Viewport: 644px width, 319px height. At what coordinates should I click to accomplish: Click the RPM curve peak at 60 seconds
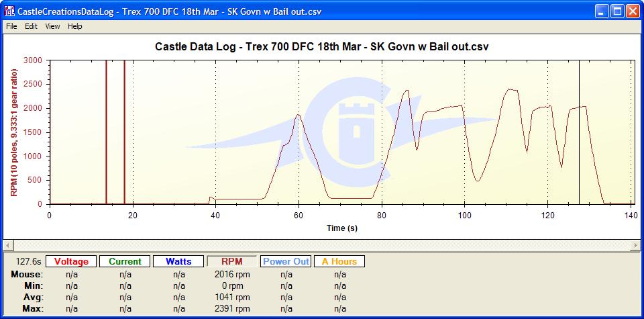coord(298,115)
